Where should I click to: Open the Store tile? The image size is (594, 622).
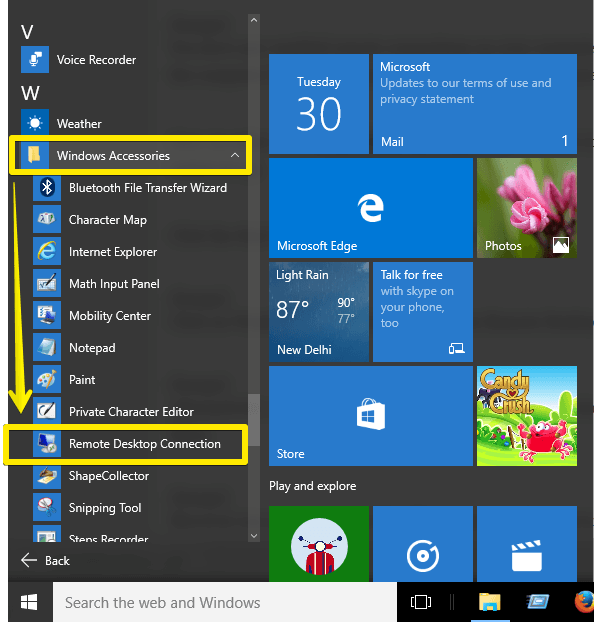click(x=371, y=416)
